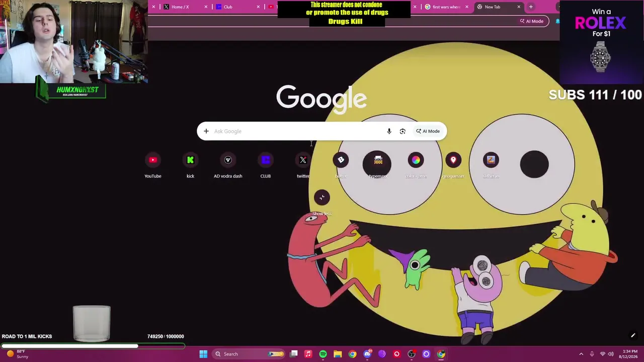Open the geoguesser shortcut

coord(453,166)
